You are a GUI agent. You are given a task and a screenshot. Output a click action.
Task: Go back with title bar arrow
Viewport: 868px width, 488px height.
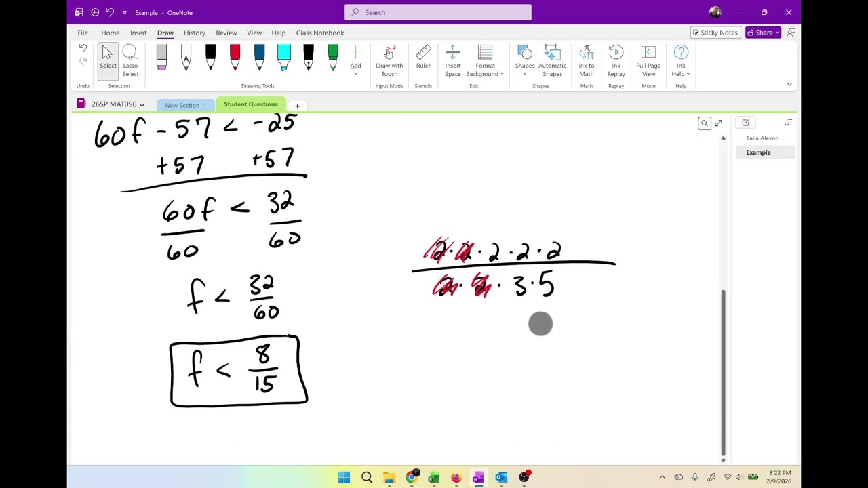click(95, 12)
